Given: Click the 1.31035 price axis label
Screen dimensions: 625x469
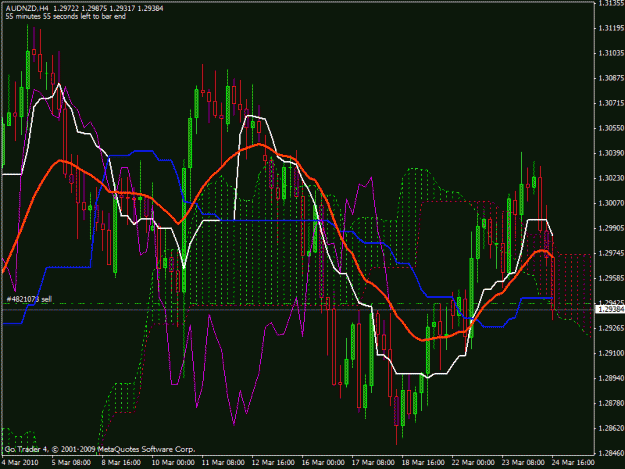Looking at the screenshot, I should (x=610, y=53).
